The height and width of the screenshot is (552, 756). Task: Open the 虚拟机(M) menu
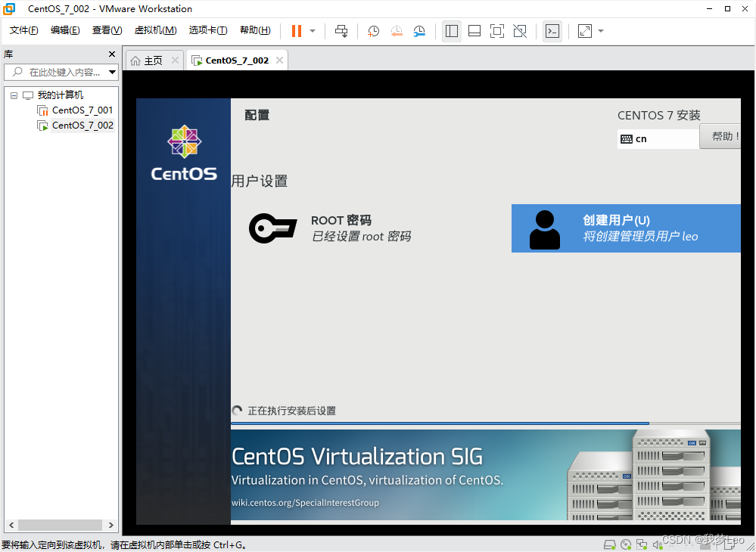point(155,30)
